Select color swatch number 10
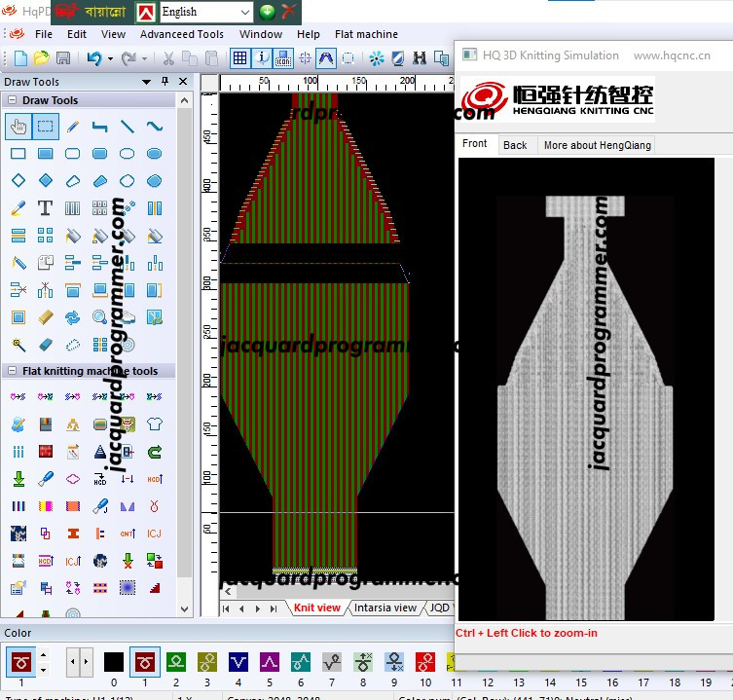The image size is (733, 700). pyautogui.click(x=425, y=662)
